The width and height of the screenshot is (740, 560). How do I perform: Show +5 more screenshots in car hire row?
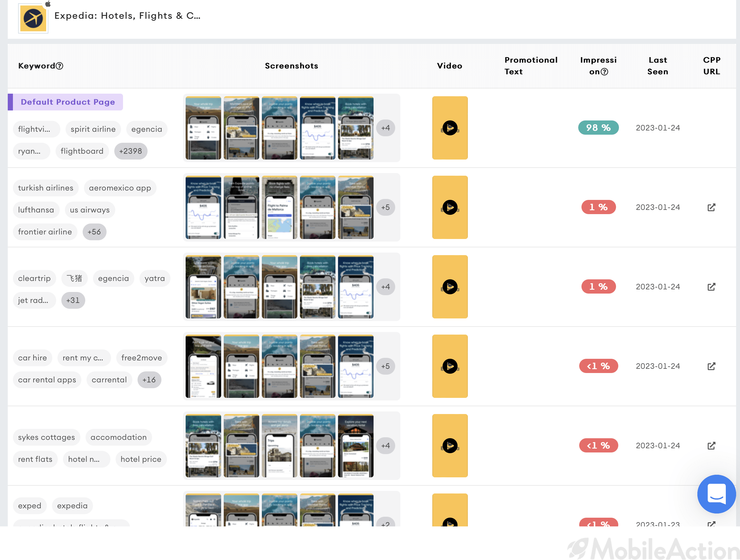pos(385,366)
